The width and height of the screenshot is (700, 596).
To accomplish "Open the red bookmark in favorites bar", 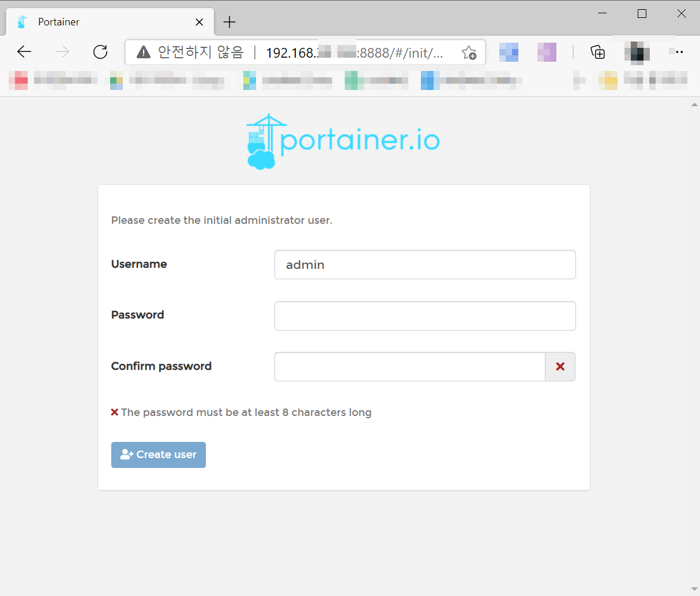I will [x=53, y=80].
